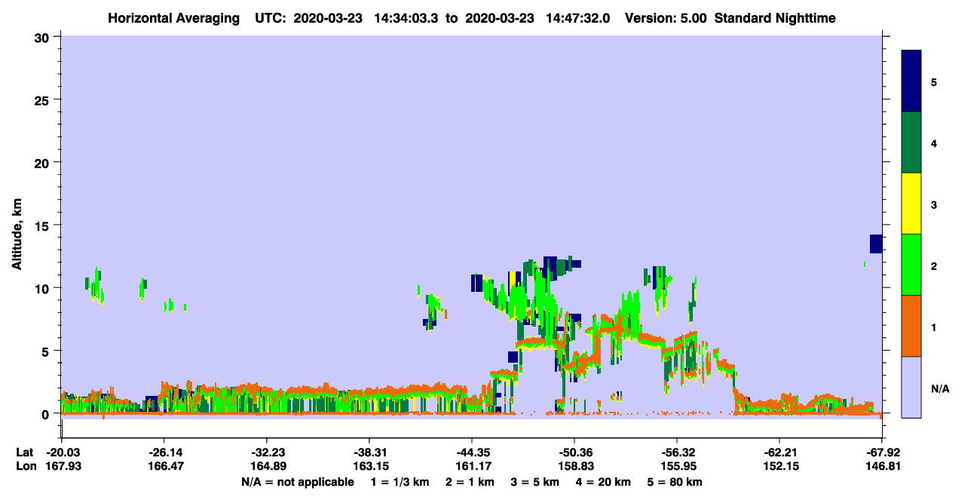The width and height of the screenshot is (980, 503).
Task: Click the longitude value 164.89
Action: [x=267, y=467]
